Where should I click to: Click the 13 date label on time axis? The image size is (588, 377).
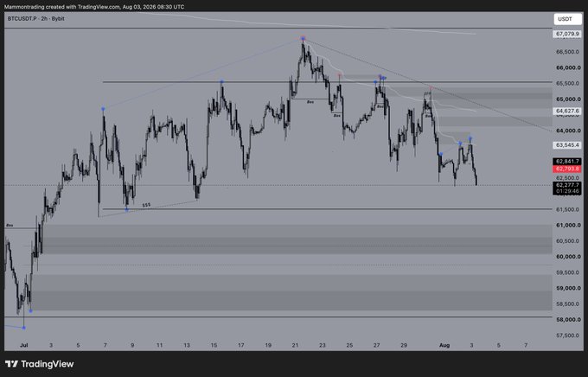[x=187, y=346]
